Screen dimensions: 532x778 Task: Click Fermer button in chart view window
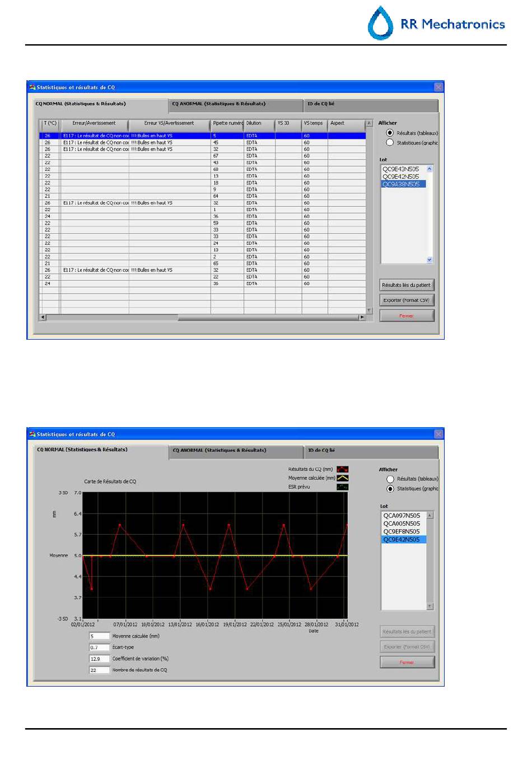coord(407,663)
